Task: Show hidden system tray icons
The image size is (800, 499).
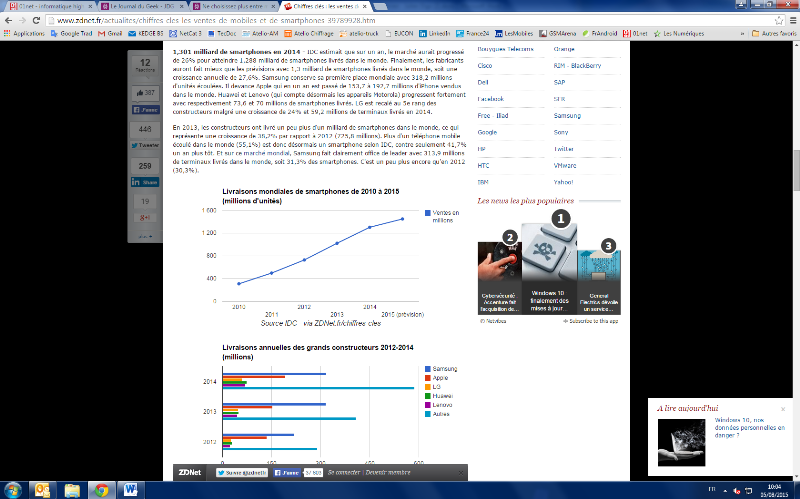Action: point(725,491)
